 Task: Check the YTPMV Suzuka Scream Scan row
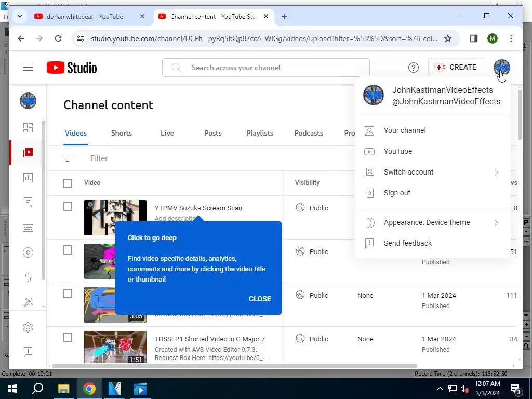coord(68,206)
